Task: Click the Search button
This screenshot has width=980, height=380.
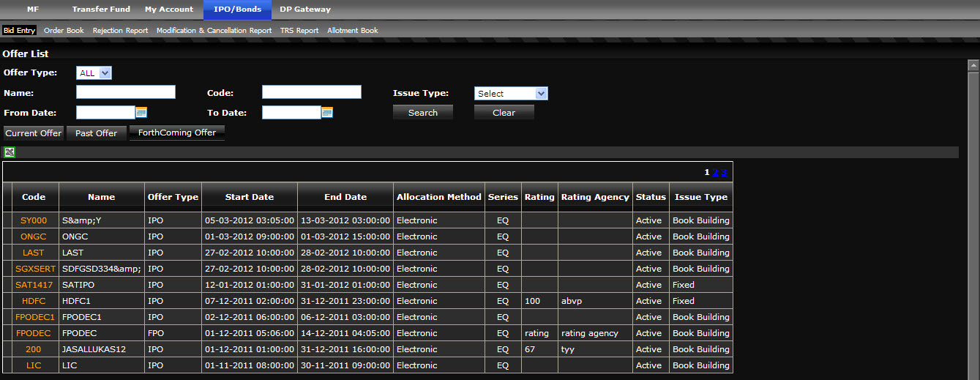Action: 423,113
